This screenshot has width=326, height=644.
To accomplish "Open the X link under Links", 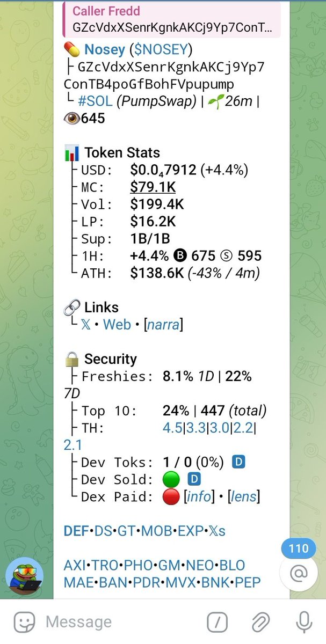I will coord(86,325).
